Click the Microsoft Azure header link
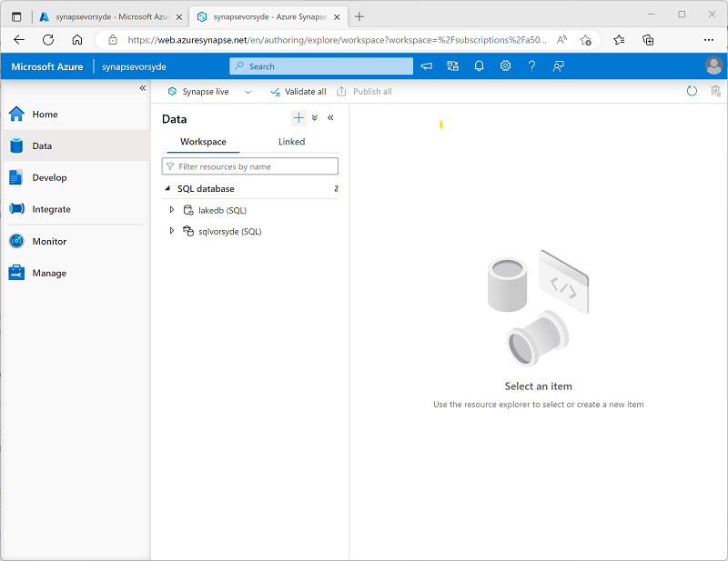 [x=47, y=66]
